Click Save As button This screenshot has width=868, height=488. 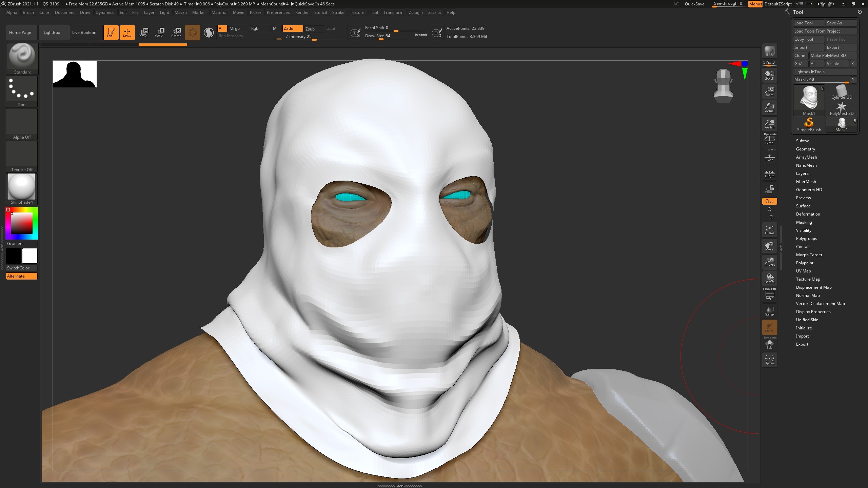[841, 23]
